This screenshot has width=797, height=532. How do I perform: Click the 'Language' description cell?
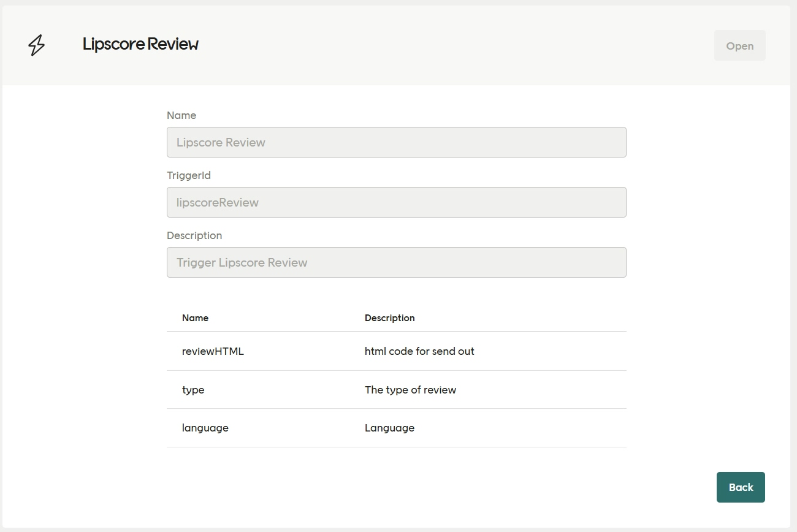pos(389,428)
